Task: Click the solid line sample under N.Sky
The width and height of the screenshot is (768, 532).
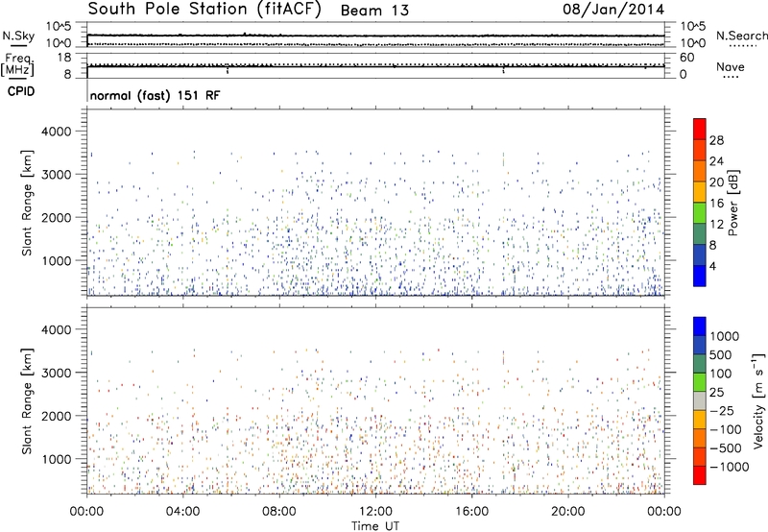Action: 18,46
